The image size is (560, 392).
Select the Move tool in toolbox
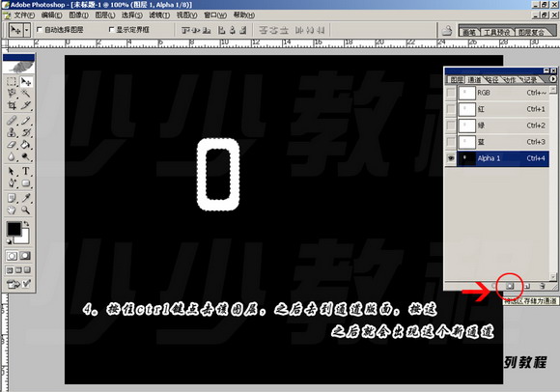pos(26,81)
